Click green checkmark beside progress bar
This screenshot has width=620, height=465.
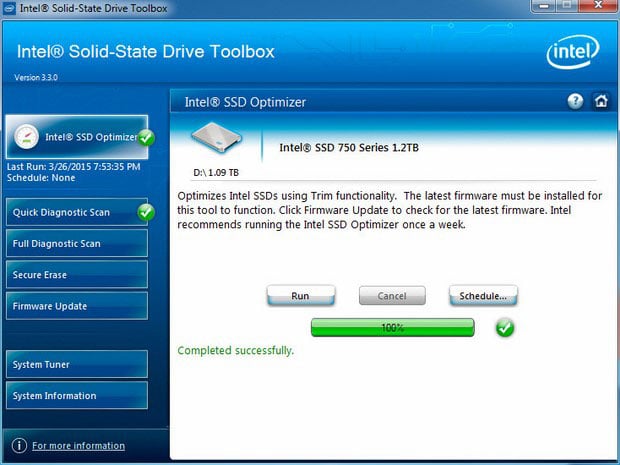click(x=505, y=327)
